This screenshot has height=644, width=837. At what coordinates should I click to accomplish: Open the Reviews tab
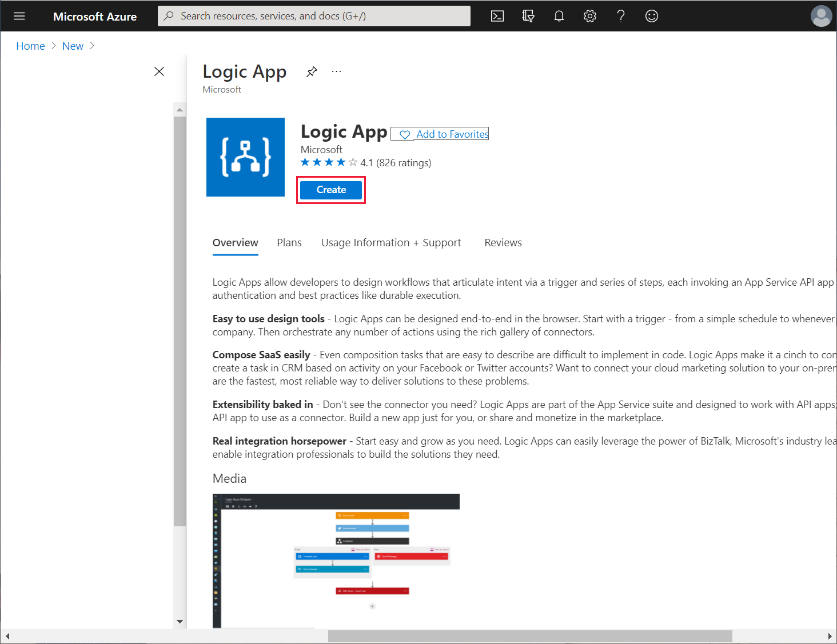tap(503, 243)
